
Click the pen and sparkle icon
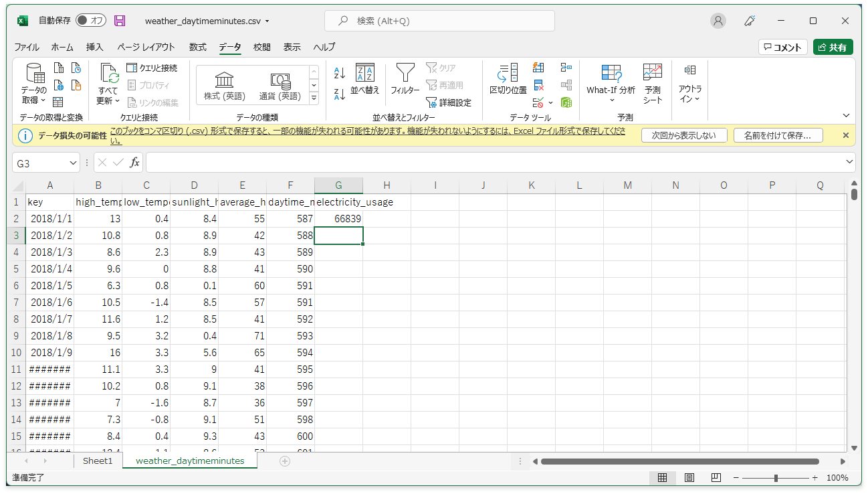click(750, 21)
